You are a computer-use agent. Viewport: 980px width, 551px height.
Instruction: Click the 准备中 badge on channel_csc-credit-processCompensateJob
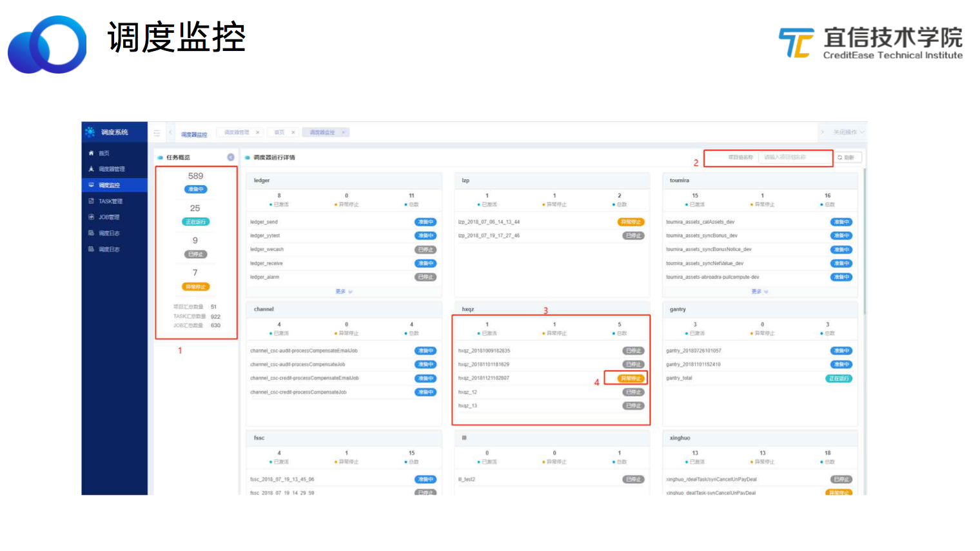tap(426, 392)
